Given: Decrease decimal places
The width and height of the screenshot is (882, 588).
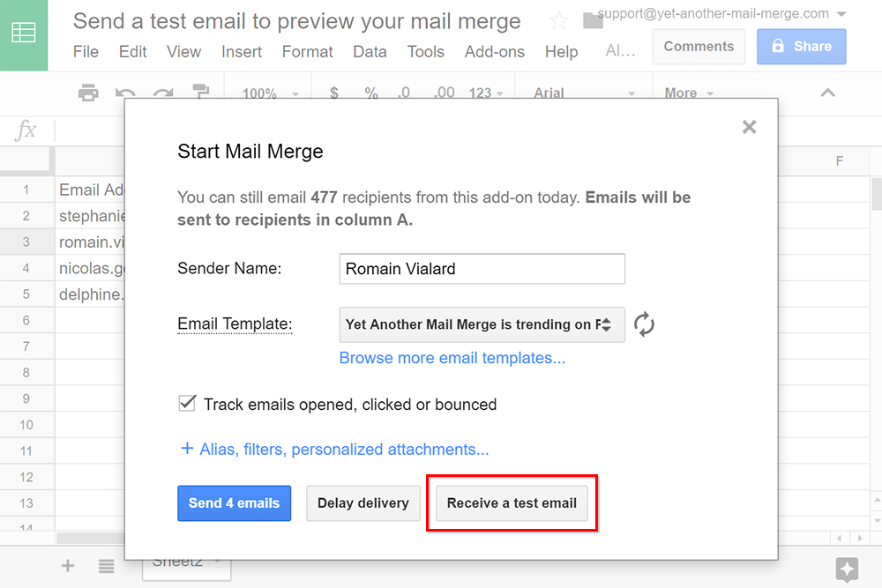Looking at the screenshot, I should click(404, 93).
